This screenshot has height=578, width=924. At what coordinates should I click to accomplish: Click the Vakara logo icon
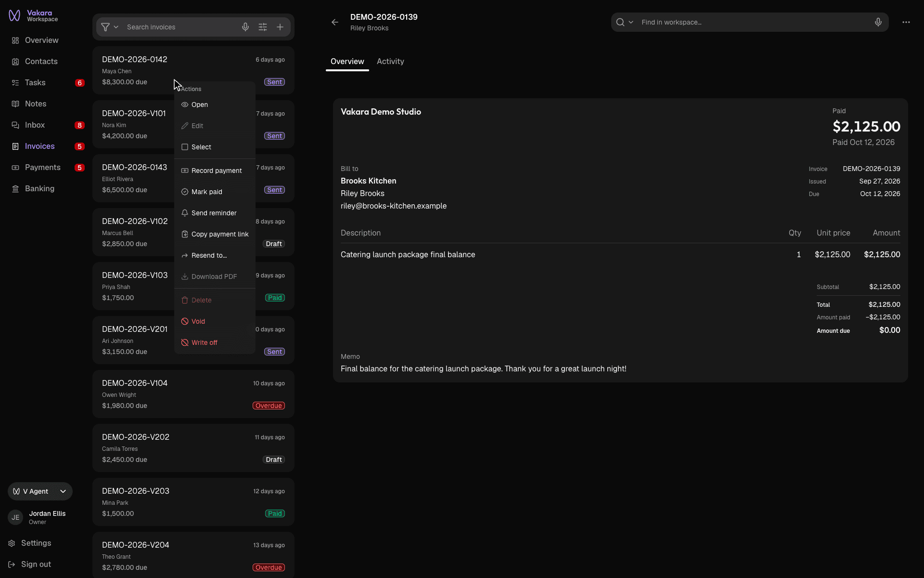pos(14,16)
